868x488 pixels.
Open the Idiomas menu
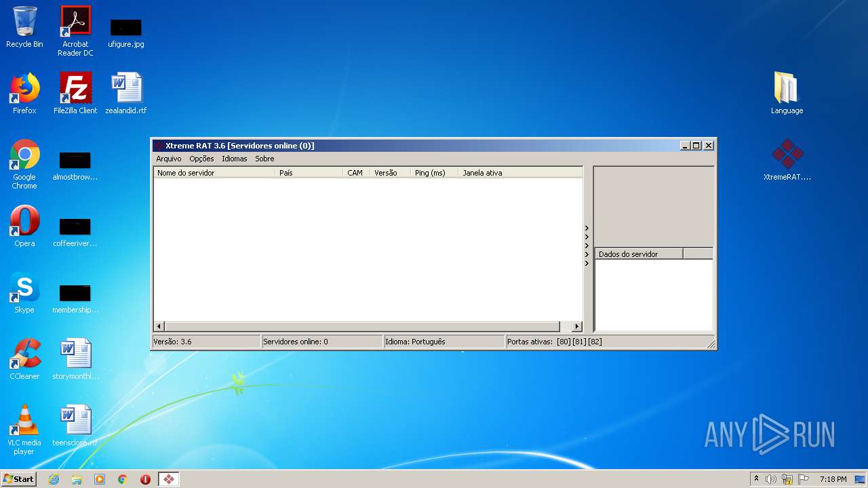235,159
